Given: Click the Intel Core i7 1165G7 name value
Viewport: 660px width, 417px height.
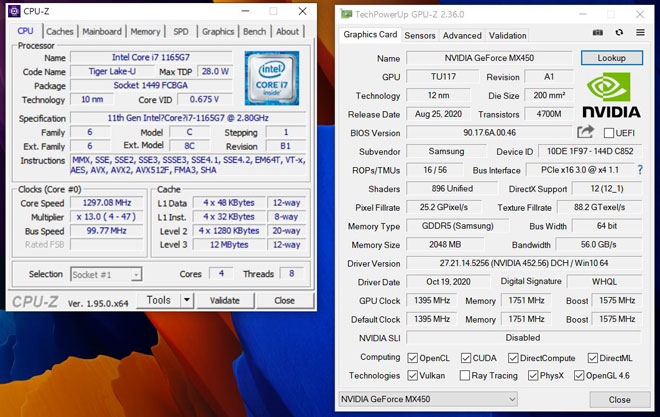Looking at the screenshot, I should pyautogui.click(x=151, y=57).
